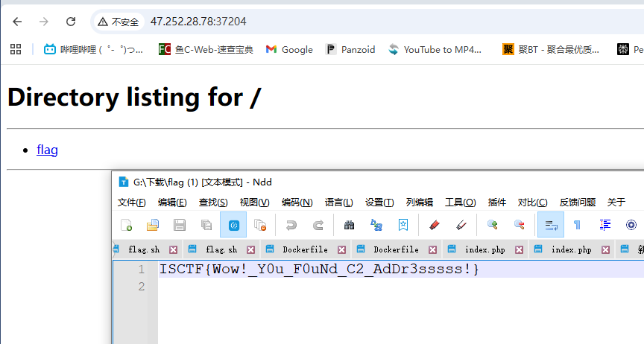Open find using the binoculars icon
Image resolution: width=644 pixels, height=344 pixels.
click(349, 224)
